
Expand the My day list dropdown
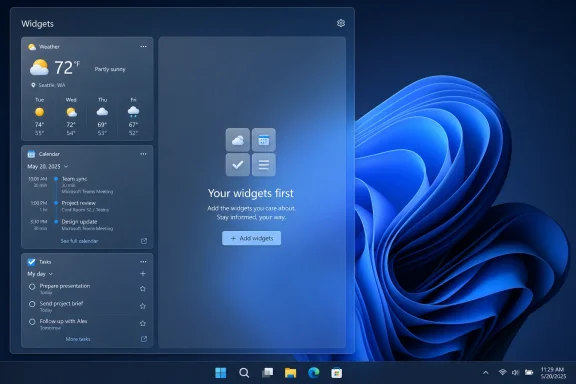coord(51,274)
